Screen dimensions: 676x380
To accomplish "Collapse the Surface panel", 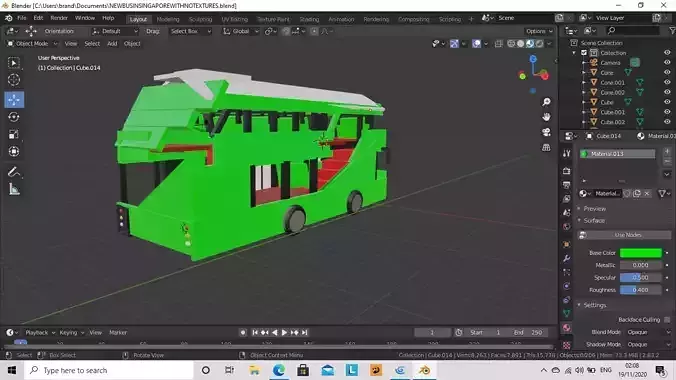I will 594,220.
